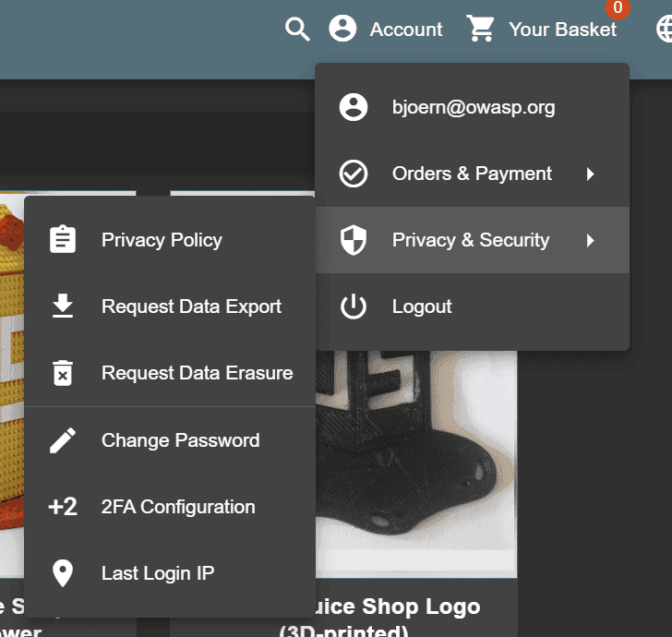Screen dimensions: 672x637
Task: Click the trash icon for Data Erasure
Action: click(63, 373)
